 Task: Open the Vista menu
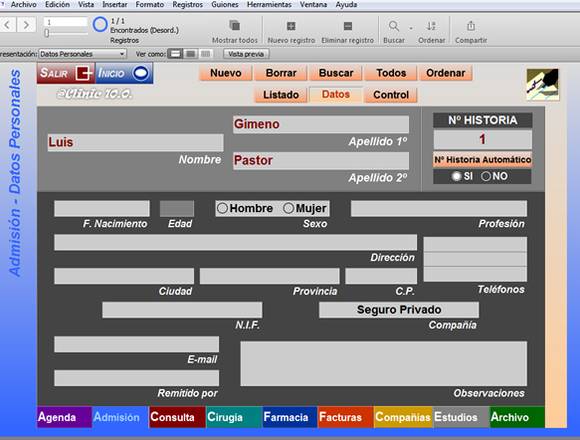(86, 5)
